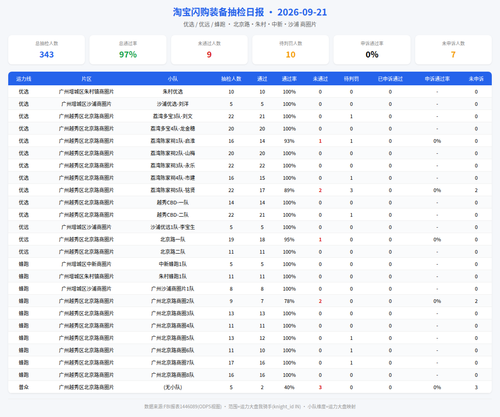Select the 已申诉通过 column header

[x=390, y=79]
